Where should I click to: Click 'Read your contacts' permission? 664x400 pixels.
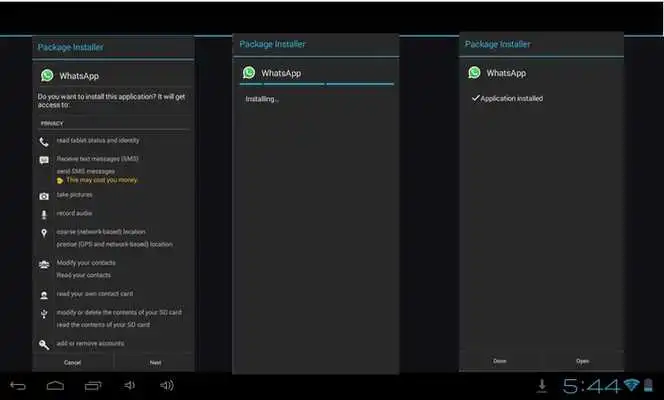click(83, 275)
